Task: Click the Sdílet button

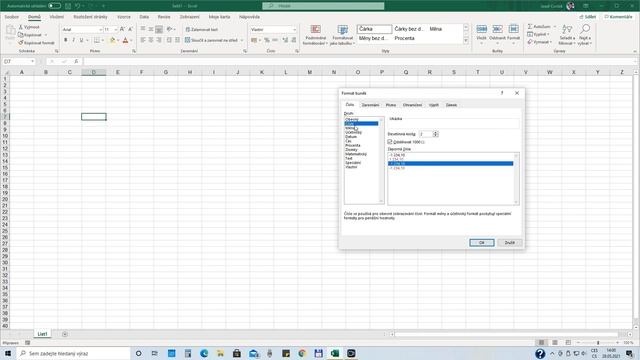Action: click(x=588, y=17)
